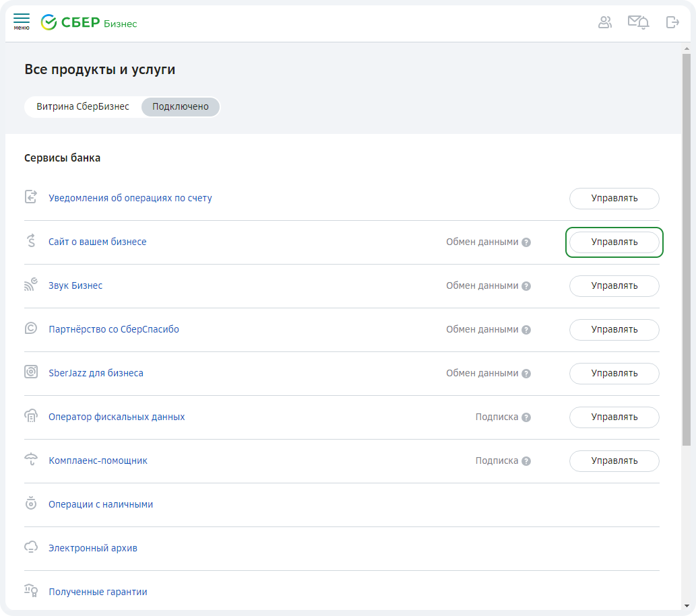Open Оператор фискальных данных link
Viewport: 696px width, 616px height.
point(117,417)
